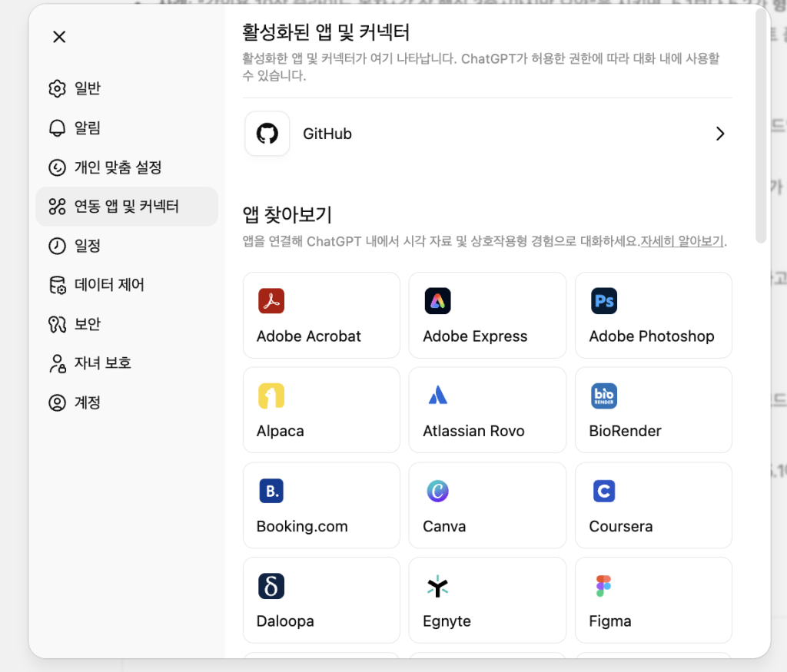This screenshot has height=672, width=787.
Task: Click the Daloopa app icon
Action: coord(271,586)
